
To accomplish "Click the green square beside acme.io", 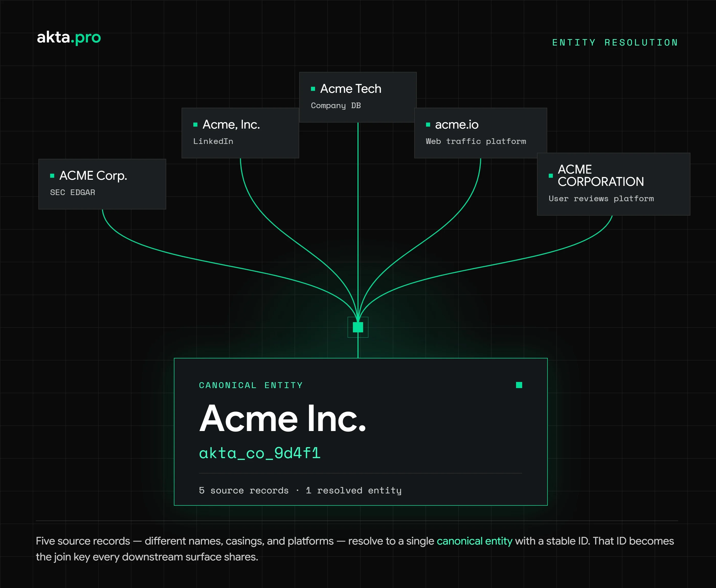I will coord(428,125).
